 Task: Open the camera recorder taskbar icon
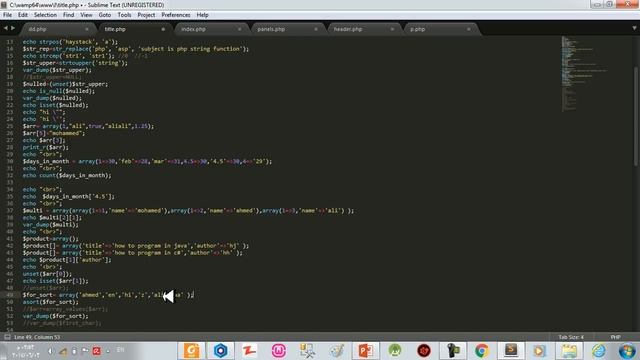(x=453, y=351)
